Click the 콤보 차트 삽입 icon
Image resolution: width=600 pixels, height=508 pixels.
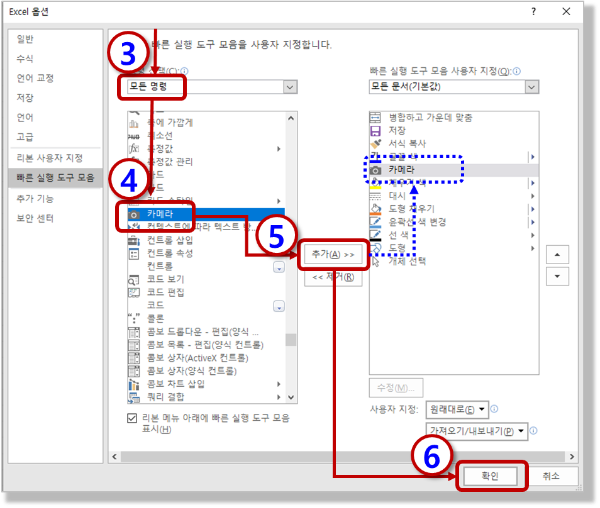[x=134, y=384]
